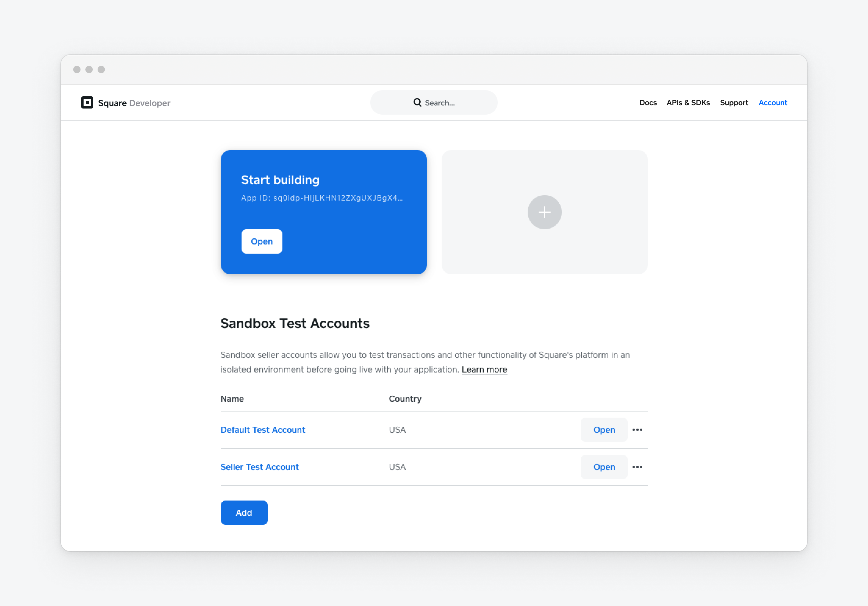The height and width of the screenshot is (606, 868).
Task: Open Default Test Account sandbox
Action: click(604, 430)
